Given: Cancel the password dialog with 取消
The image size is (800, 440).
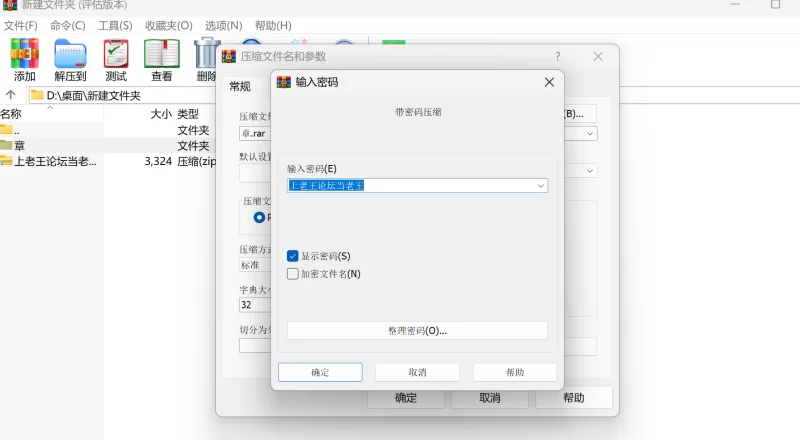Looking at the screenshot, I should pyautogui.click(x=417, y=372).
